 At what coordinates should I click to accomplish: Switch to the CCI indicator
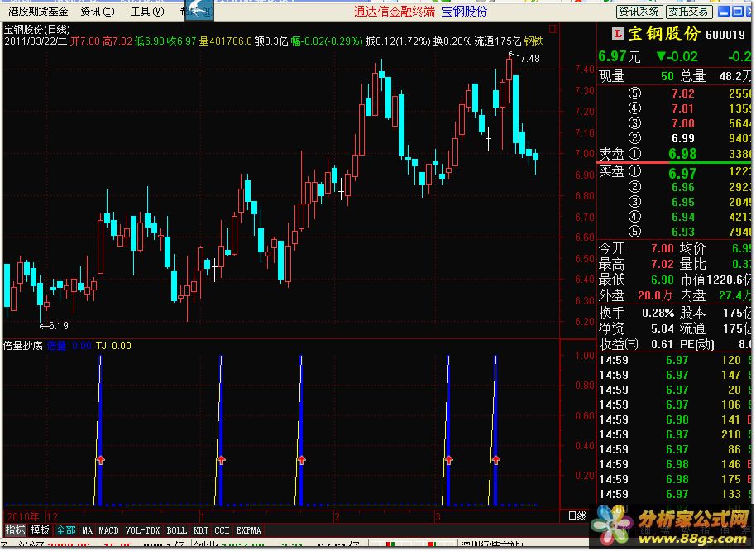(x=222, y=530)
